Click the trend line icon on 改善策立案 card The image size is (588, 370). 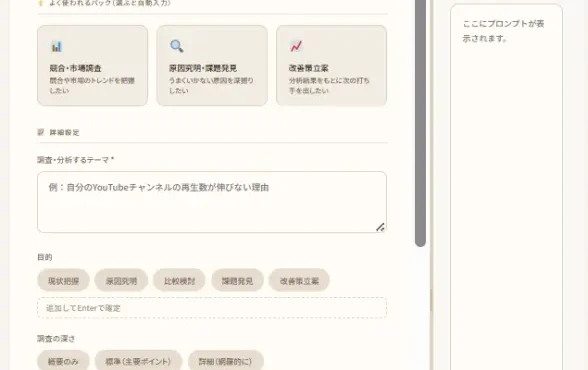click(296, 46)
